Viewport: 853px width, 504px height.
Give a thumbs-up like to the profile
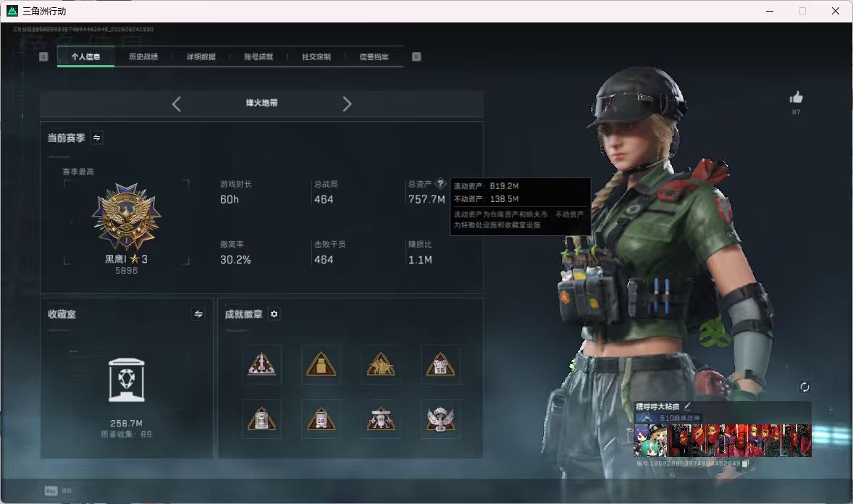click(797, 98)
